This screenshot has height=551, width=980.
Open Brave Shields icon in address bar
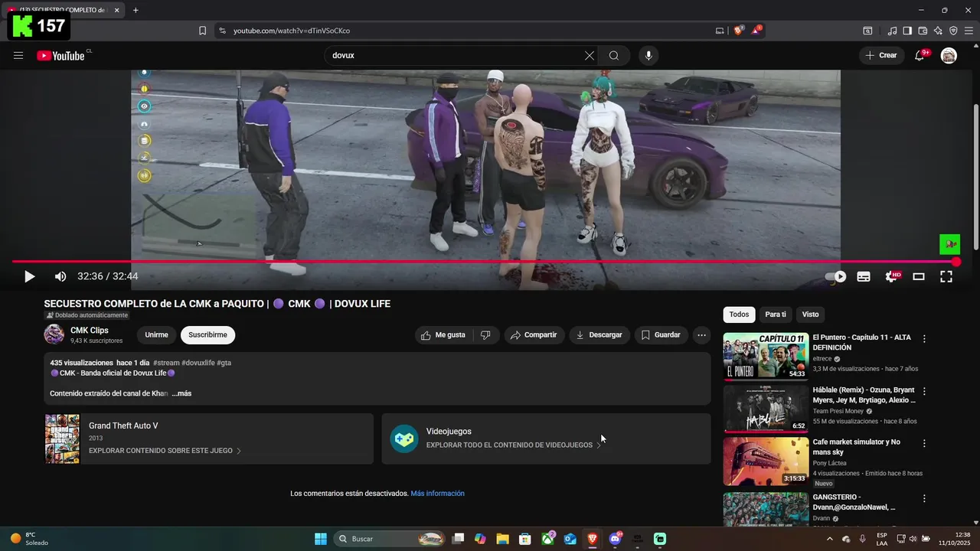click(x=739, y=31)
